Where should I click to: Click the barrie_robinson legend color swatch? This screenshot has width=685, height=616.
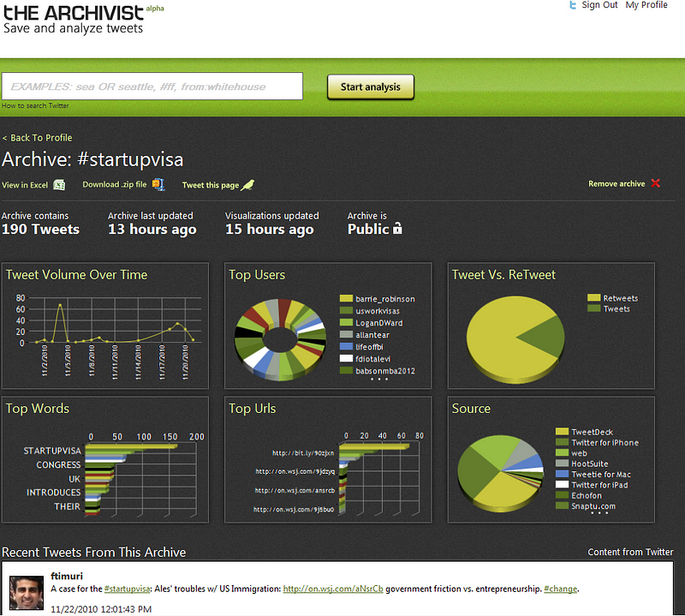(x=346, y=299)
